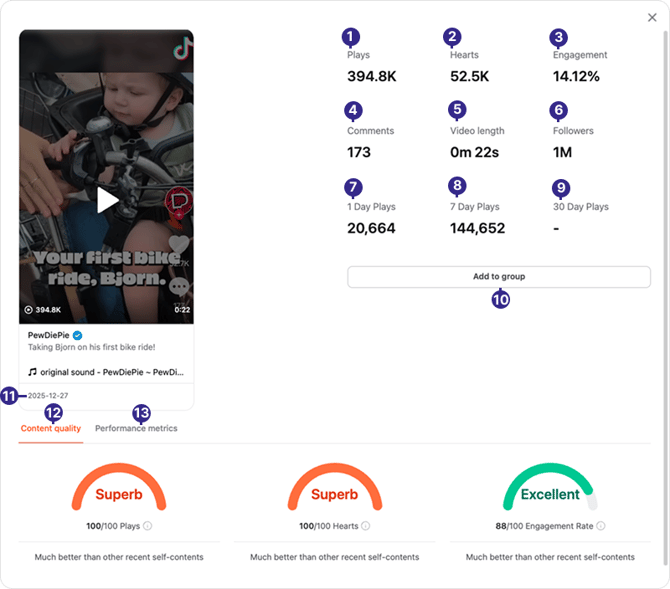
Task: Click the original sound track link
Action: (112, 372)
